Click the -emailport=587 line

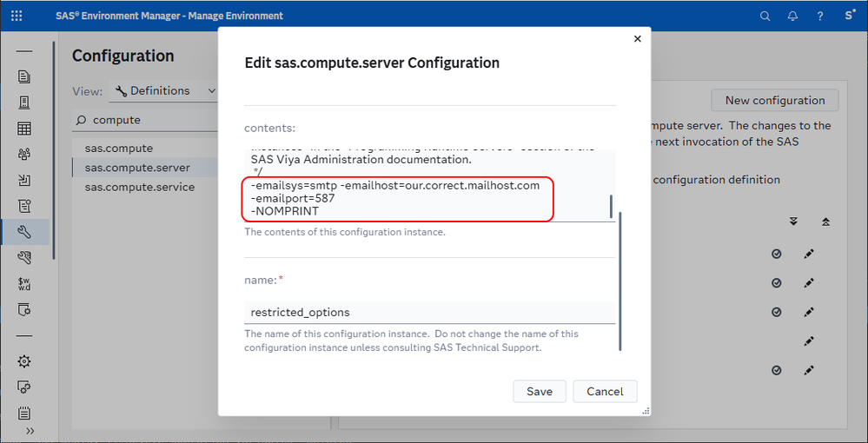(293, 198)
